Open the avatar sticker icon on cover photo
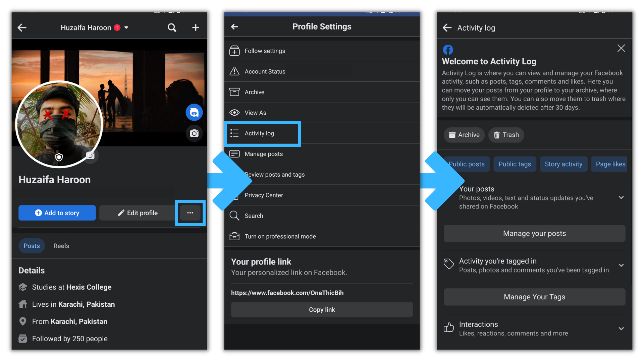Viewport: 644px width, 362px height. 194,112
